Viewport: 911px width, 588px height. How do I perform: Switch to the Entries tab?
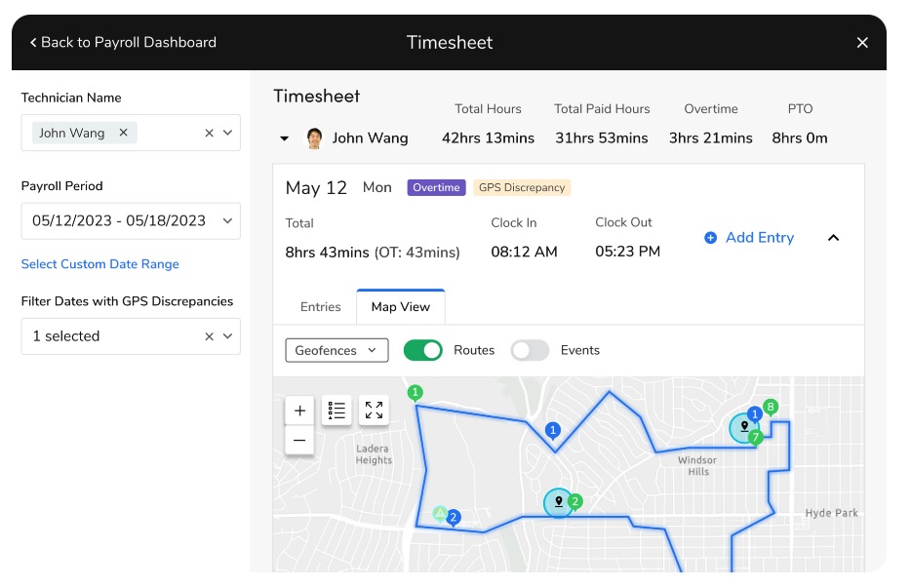click(321, 307)
